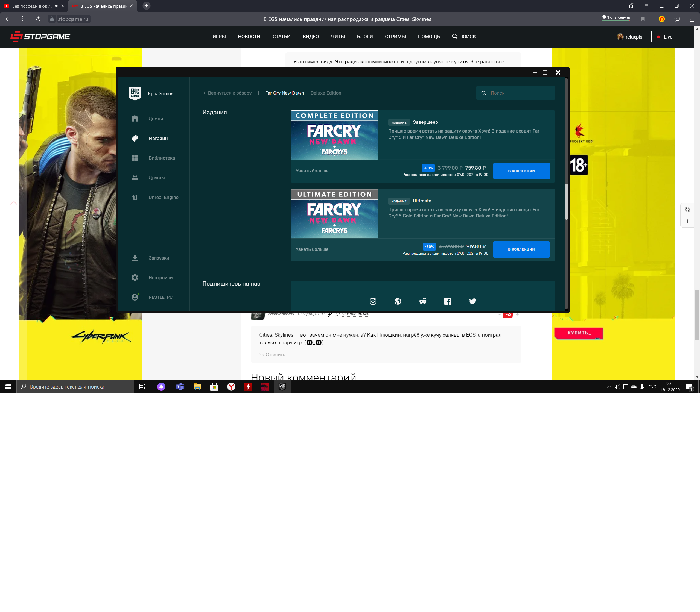Click ENG language indicator in tray

point(652,387)
